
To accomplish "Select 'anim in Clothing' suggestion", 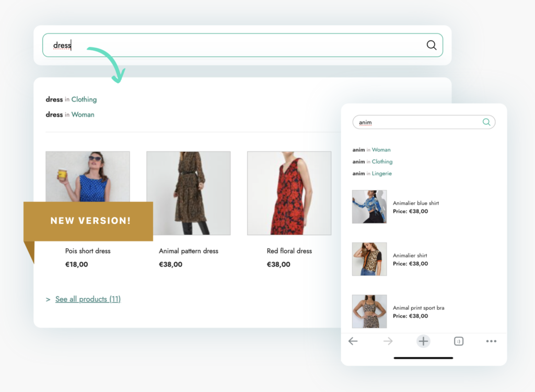I will [373, 162].
